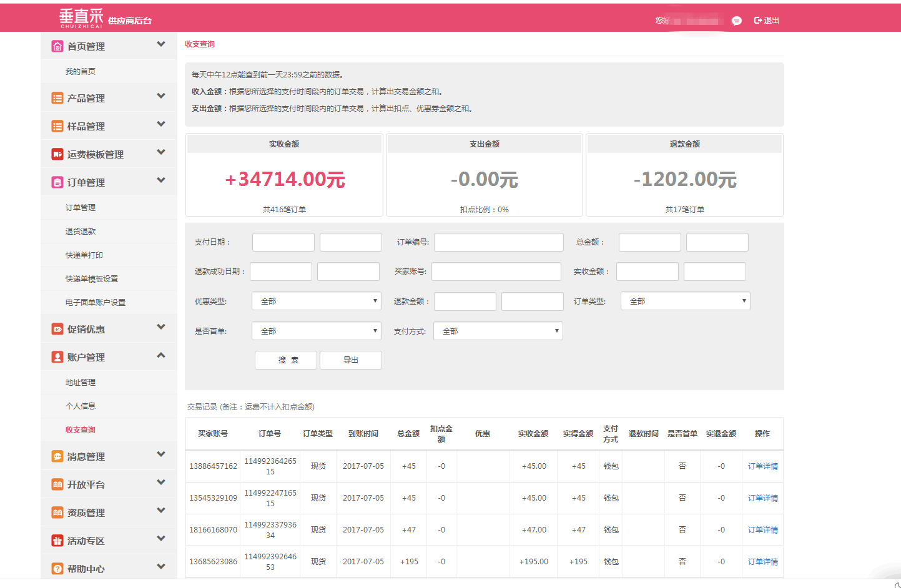Open the 支付方式 dropdown
The image size is (901, 588).
pos(498,331)
